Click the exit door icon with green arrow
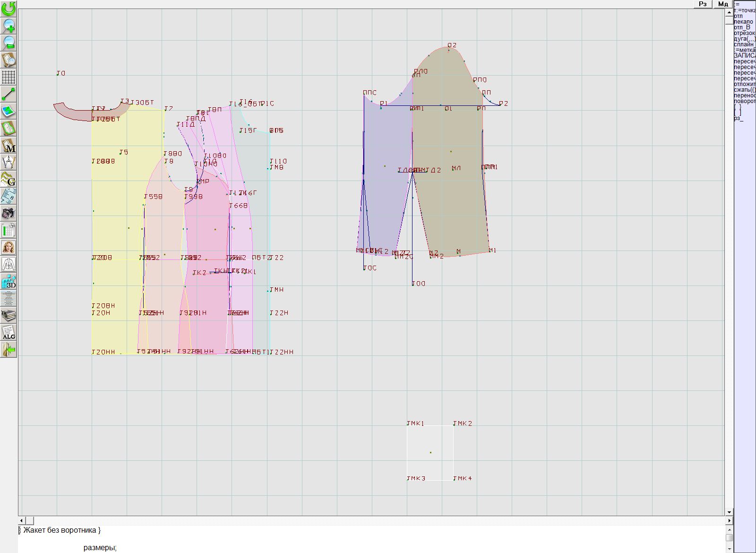The width and height of the screenshot is (756, 553). click(9, 350)
